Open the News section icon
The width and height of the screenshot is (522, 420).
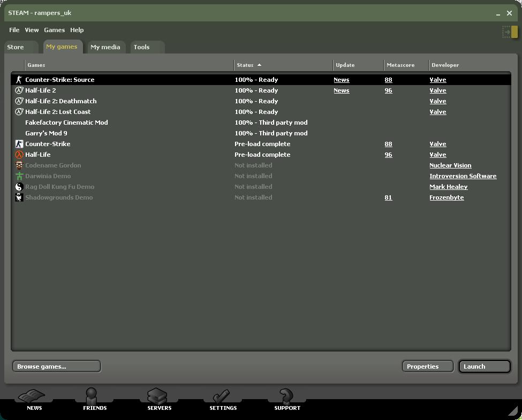pyautogui.click(x=32, y=396)
